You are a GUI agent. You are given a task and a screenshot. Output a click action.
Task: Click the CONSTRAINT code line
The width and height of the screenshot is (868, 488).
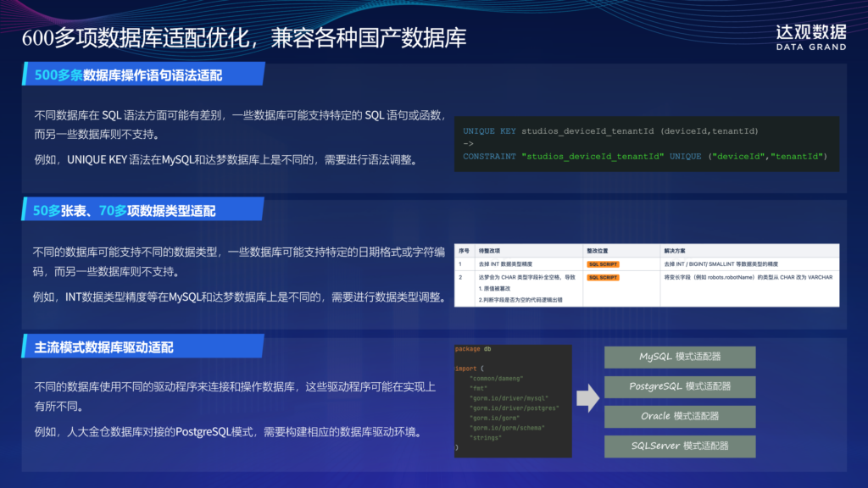(x=644, y=157)
